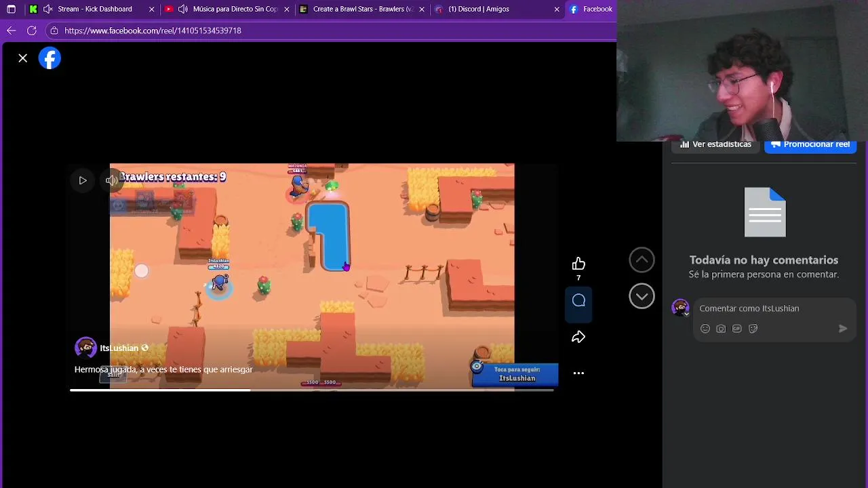Go to previous reel arrow
The width and height of the screenshot is (868, 488).
click(642, 260)
